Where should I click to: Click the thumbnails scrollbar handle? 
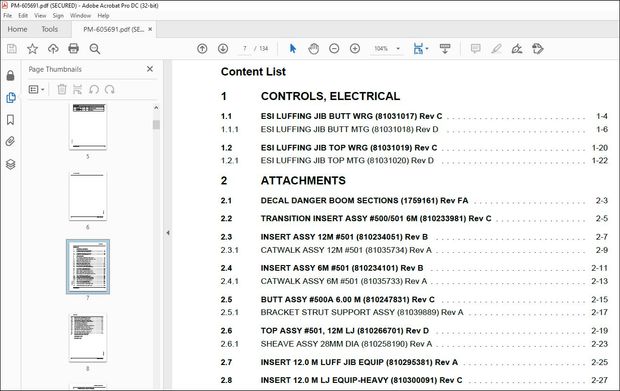[x=156, y=125]
